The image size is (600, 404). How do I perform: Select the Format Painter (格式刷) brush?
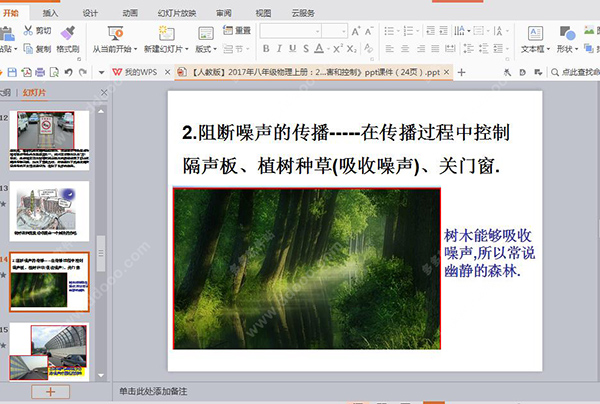coord(68,32)
